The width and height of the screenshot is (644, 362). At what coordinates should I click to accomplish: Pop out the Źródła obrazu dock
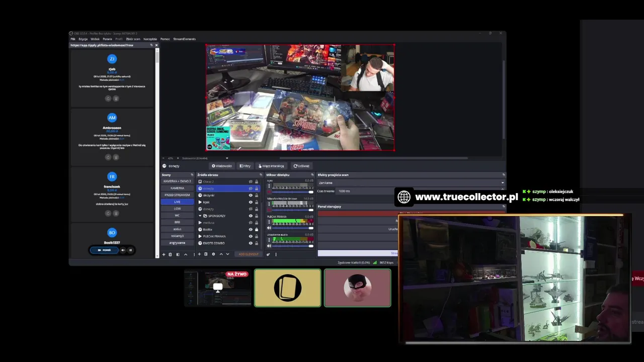pyautogui.click(x=261, y=174)
